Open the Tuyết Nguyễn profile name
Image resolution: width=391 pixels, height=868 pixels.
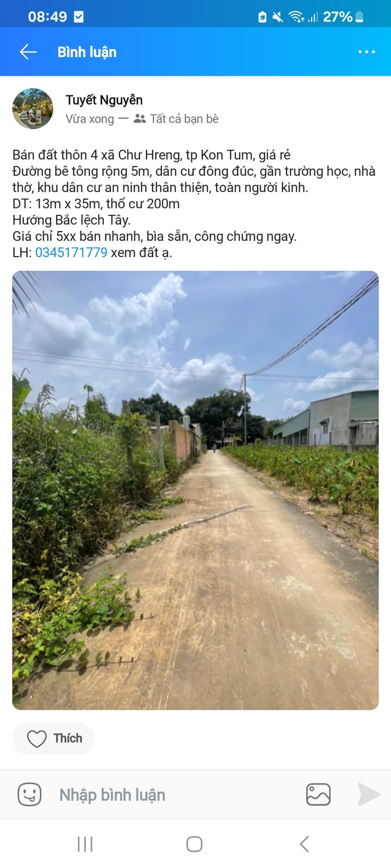tap(104, 100)
